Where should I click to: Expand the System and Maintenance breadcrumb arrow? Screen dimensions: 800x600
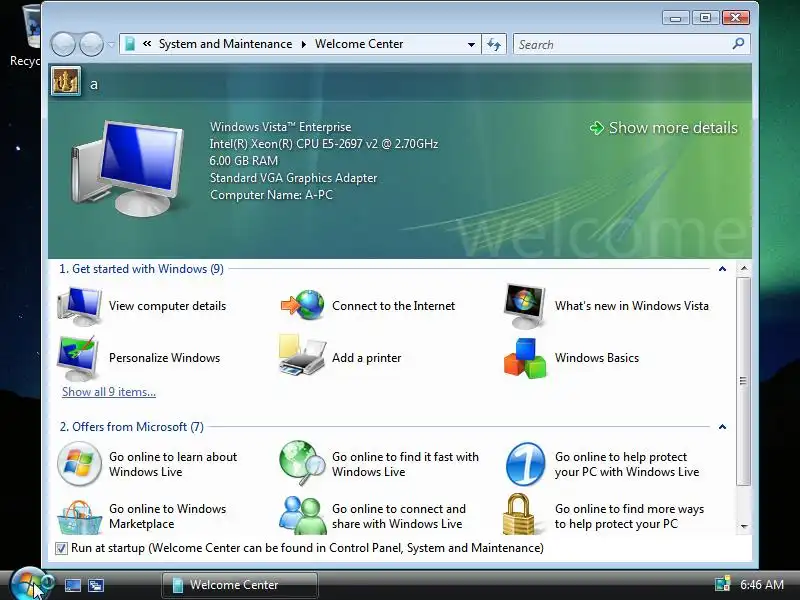[304, 44]
